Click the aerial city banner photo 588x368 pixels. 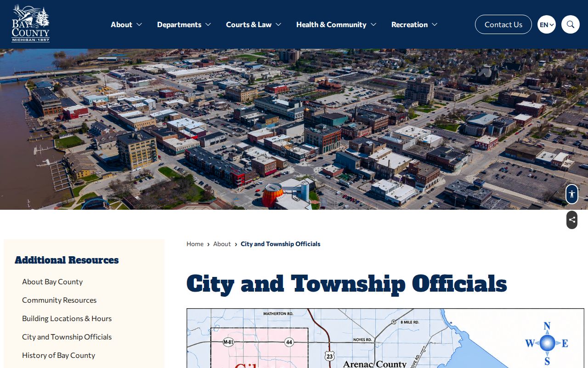294,129
